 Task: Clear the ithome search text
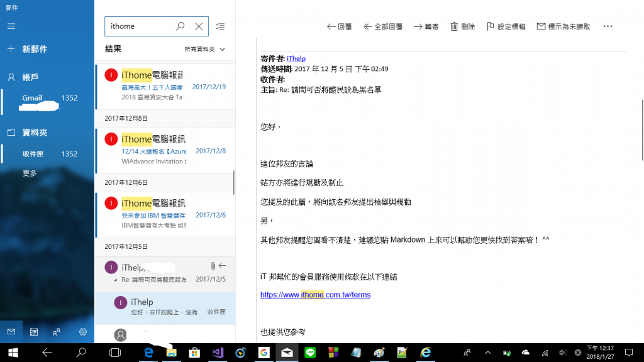199,26
